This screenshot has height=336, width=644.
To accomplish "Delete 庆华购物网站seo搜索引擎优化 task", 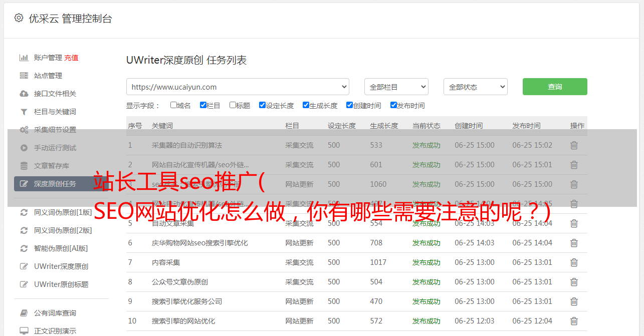I will [x=574, y=243].
